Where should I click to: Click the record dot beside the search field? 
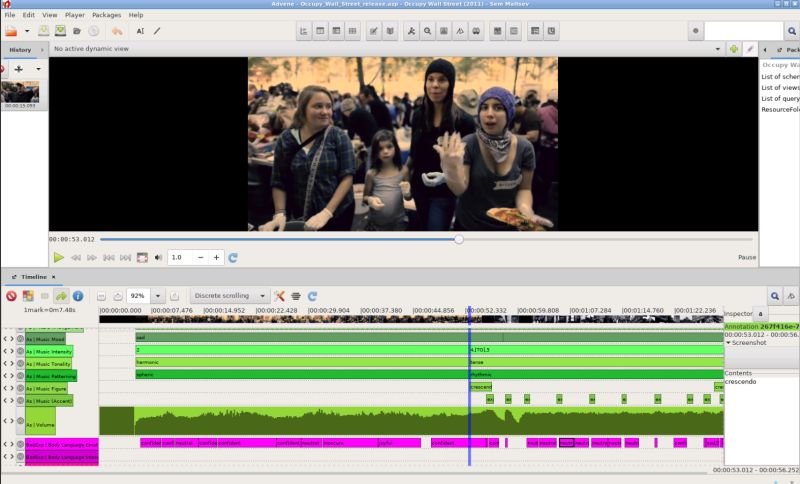[x=695, y=31]
